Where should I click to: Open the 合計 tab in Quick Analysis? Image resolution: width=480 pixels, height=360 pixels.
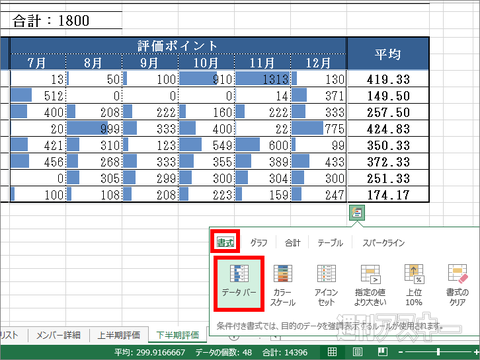coord(292,242)
